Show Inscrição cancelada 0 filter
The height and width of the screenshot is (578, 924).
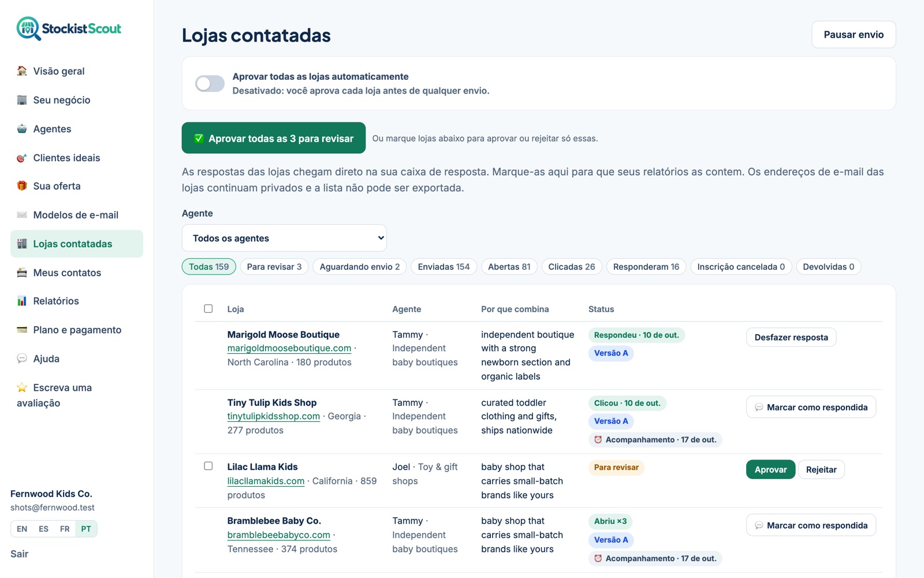pos(741,266)
